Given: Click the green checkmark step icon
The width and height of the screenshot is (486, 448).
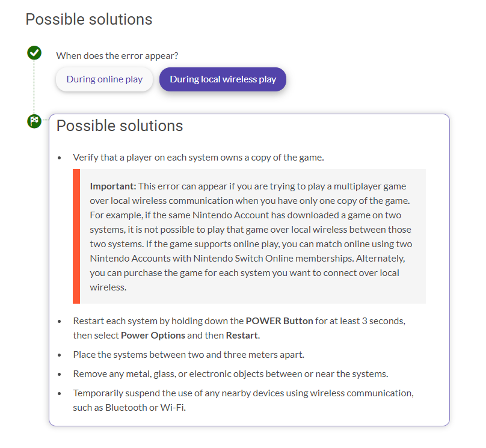Looking at the screenshot, I should pos(34,53).
